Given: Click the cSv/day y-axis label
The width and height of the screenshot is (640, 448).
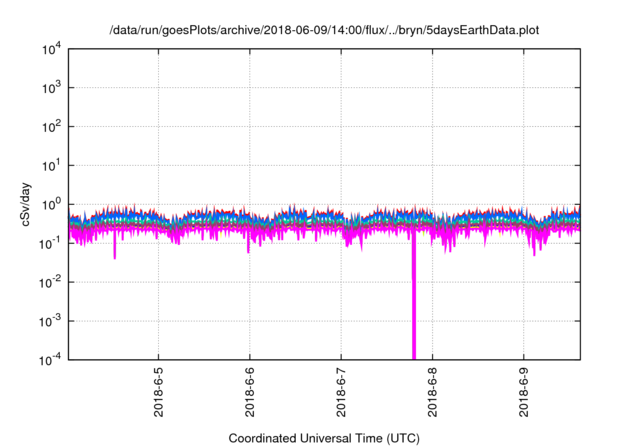Looking at the screenshot, I should coord(25,204).
